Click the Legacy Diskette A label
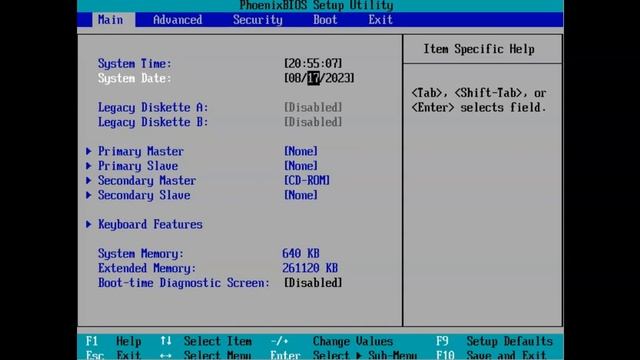 click(153, 107)
